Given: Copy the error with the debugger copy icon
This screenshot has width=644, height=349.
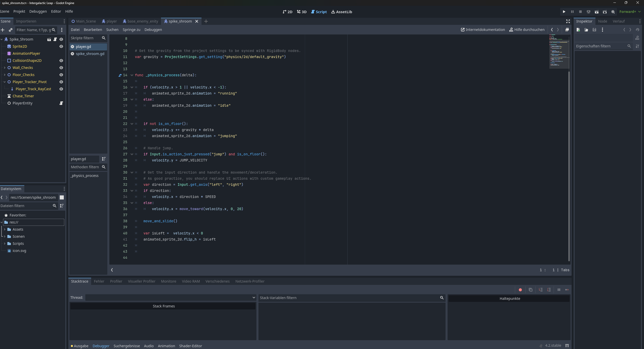Looking at the screenshot, I should [x=531, y=290].
